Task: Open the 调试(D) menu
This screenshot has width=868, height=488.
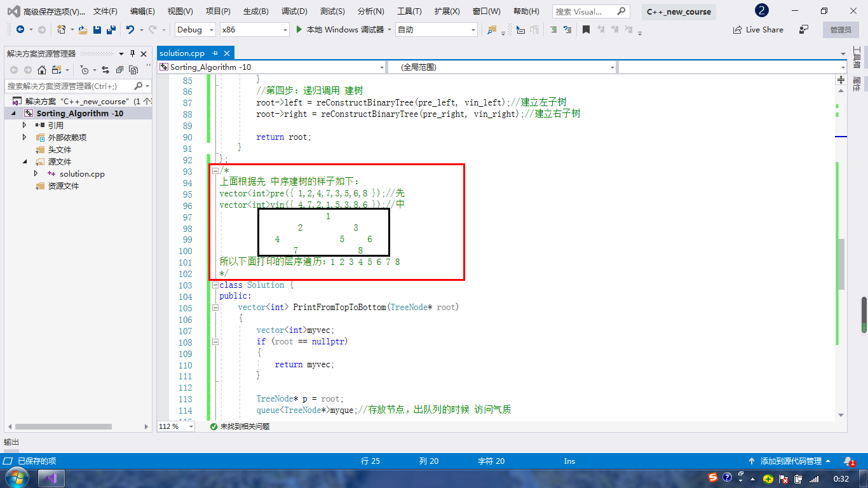Action: [294, 11]
